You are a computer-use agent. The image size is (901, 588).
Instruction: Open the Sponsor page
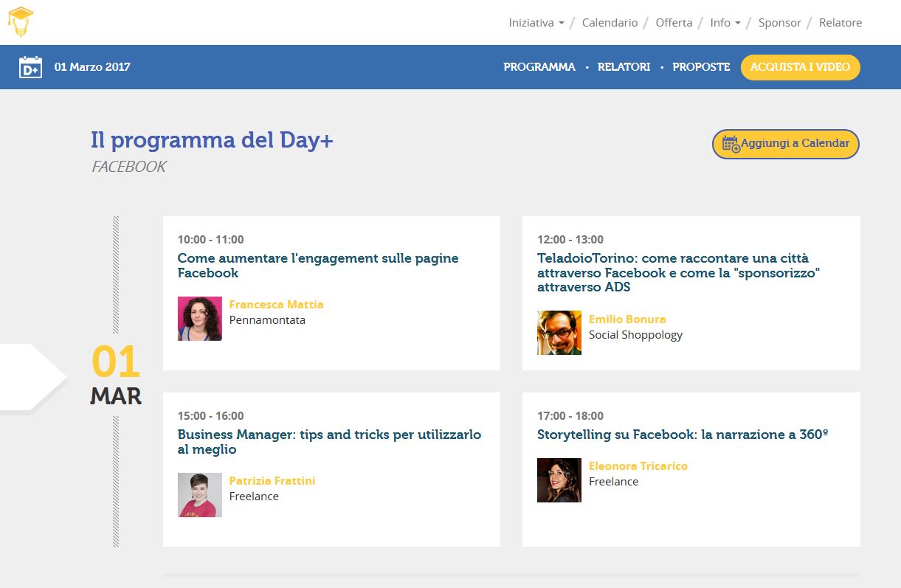(x=779, y=23)
